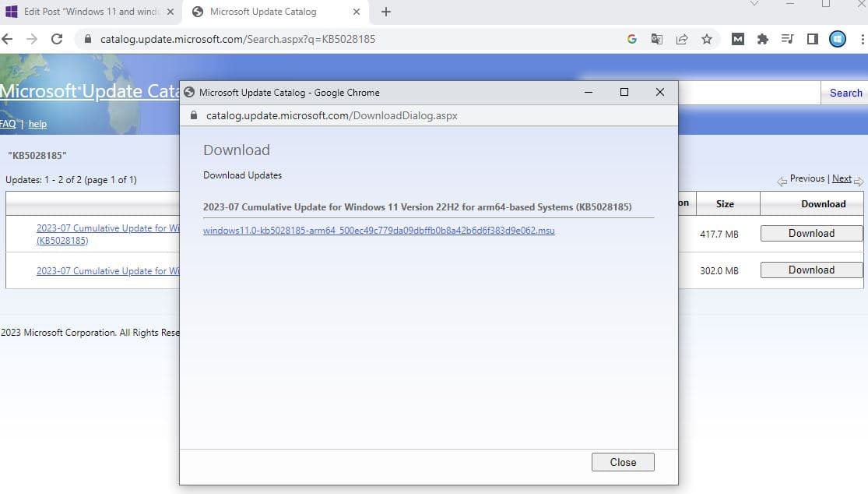Go back using the browser back arrow
This screenshot has width=868, height=494.
point(7,39)
